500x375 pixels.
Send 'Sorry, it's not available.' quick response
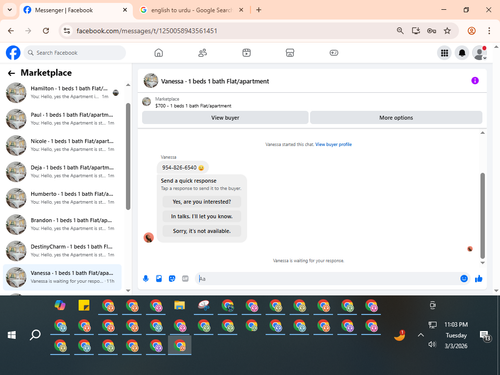pyautogui.click(x=202, y=231)
